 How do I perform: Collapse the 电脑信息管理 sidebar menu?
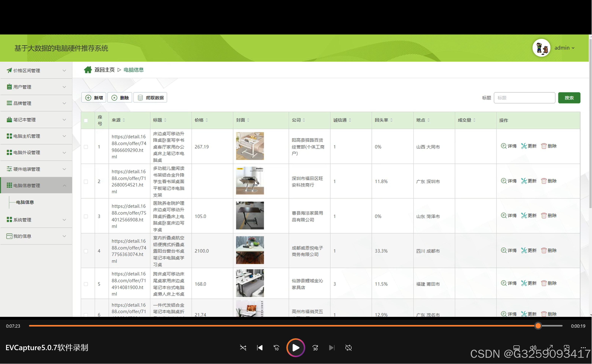coord(36,185)
